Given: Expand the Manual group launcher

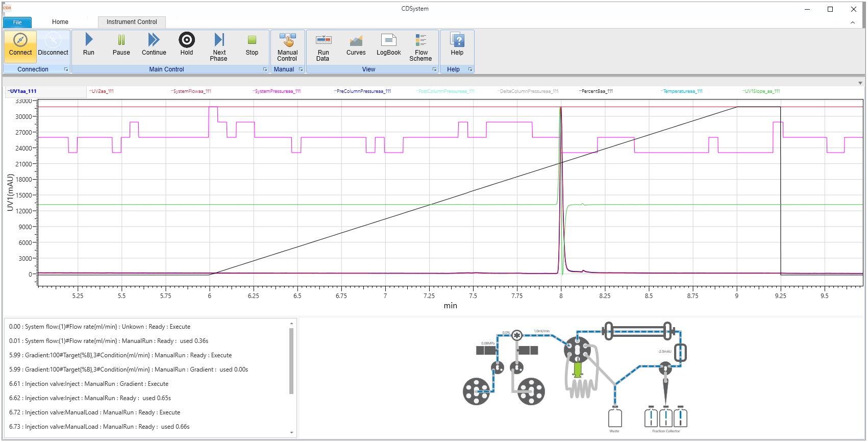Looking at the screenshot, I should (x=301, y=69).
